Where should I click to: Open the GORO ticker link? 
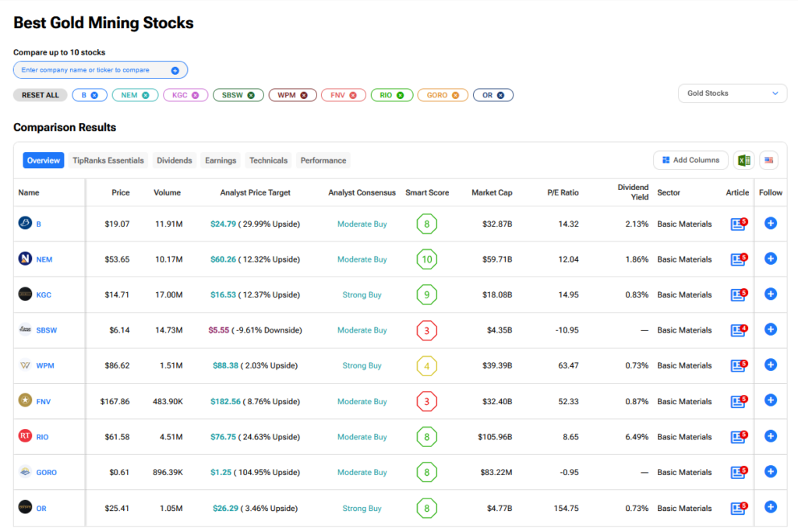46,473
